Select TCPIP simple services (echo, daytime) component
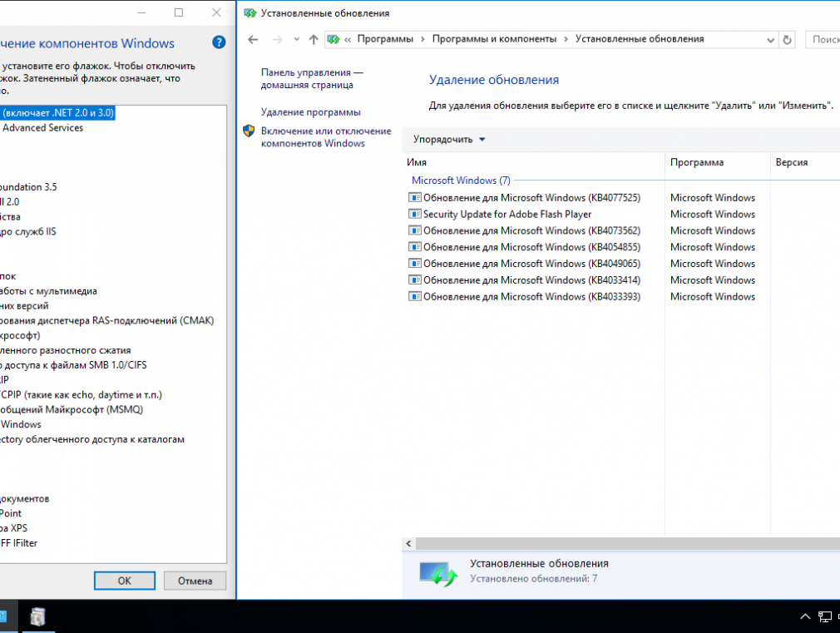This screenshot has width=840, height=633. click(x=81, y=394)
